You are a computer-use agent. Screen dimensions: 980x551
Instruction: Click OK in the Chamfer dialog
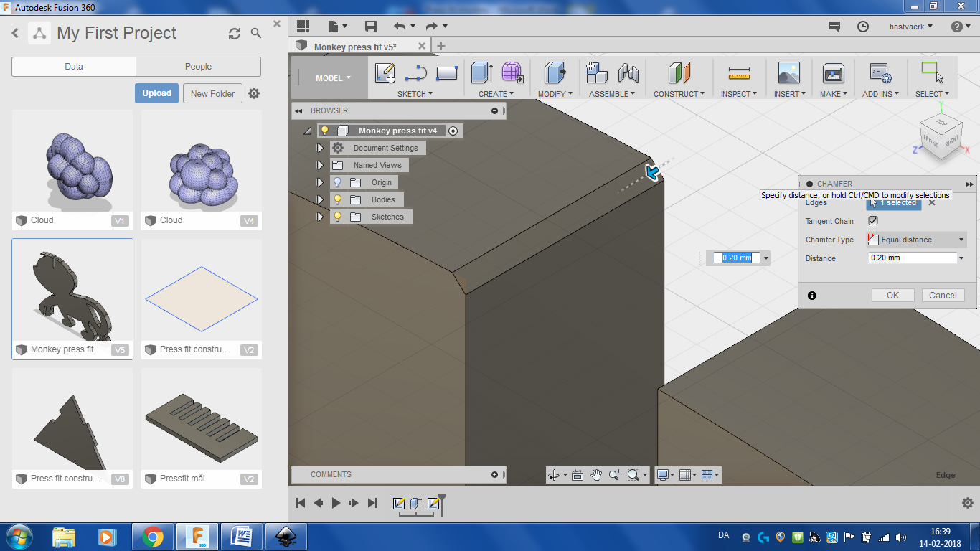pos(892,296)
